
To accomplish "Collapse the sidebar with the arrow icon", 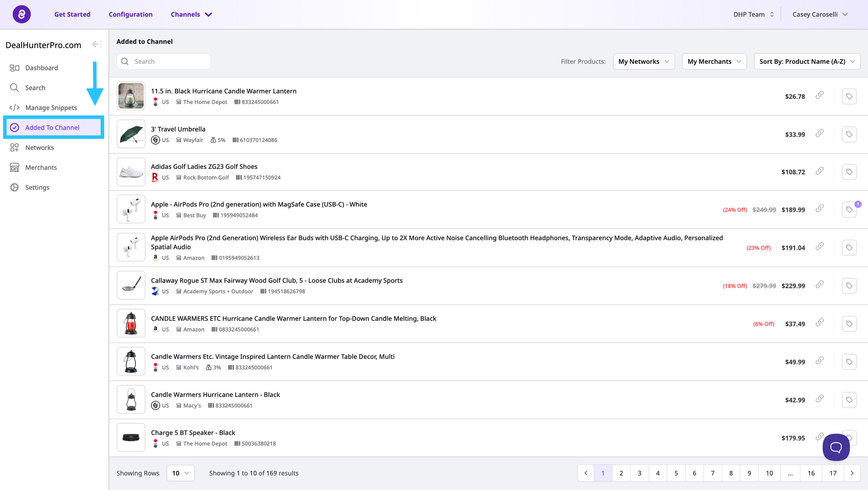I will pyautogui.click(x=96, y=44).
